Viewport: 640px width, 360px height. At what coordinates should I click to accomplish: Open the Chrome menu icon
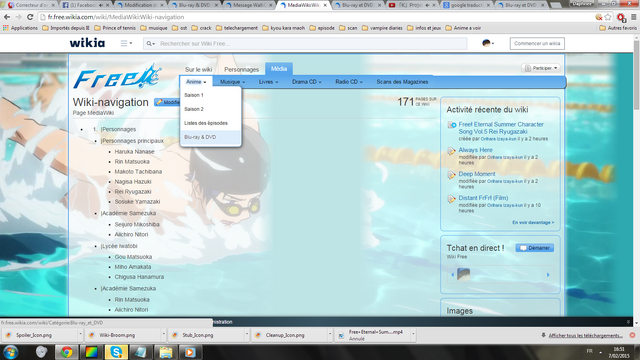(633, 17)
